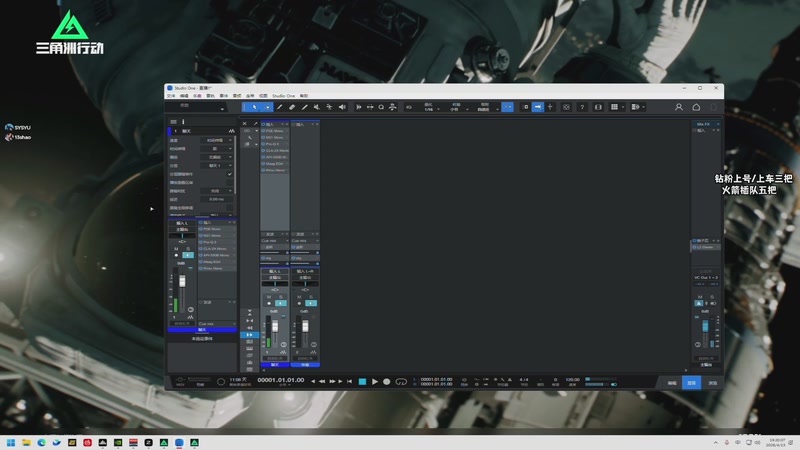Image resolution: width=800 pixels, height=450 pixels.
Task: Select the Arrow tool in toolbar
Action: point(254,107)
